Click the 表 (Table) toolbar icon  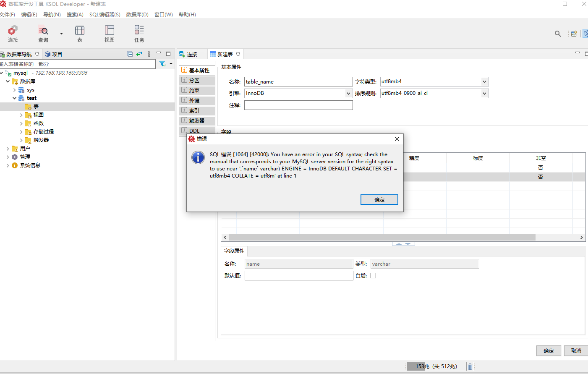tap(80, 33)
